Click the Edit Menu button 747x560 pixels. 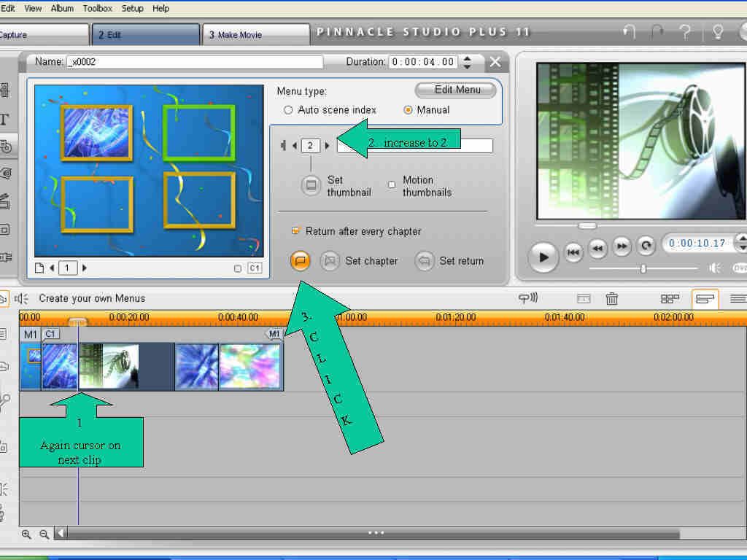455,90
